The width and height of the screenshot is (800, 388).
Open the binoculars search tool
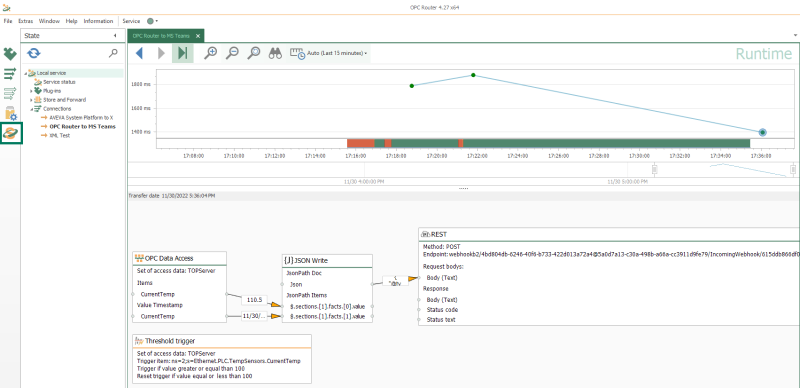pyautogui.click(x=276, y=53)
